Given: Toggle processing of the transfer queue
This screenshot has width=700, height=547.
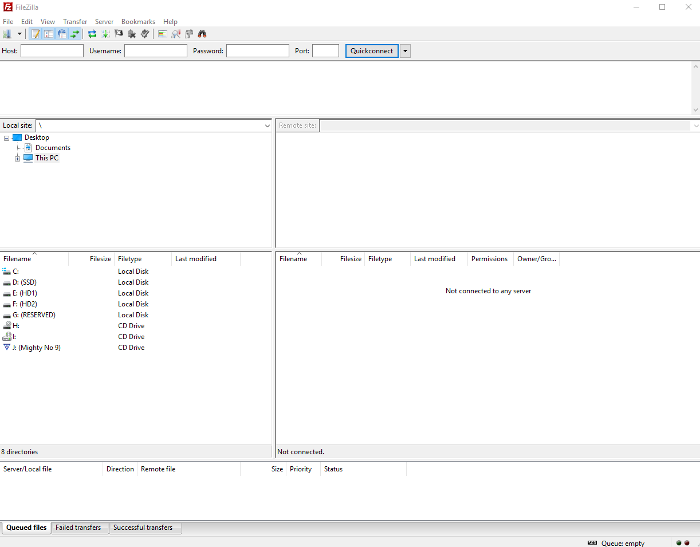Looking at the screenshot, I should [105, 34].
